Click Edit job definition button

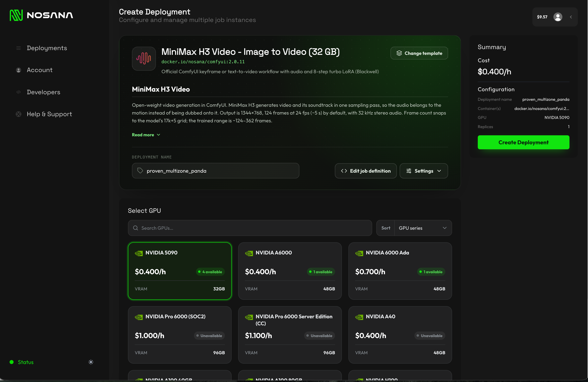pyautogui.click(x=366, y=171)
